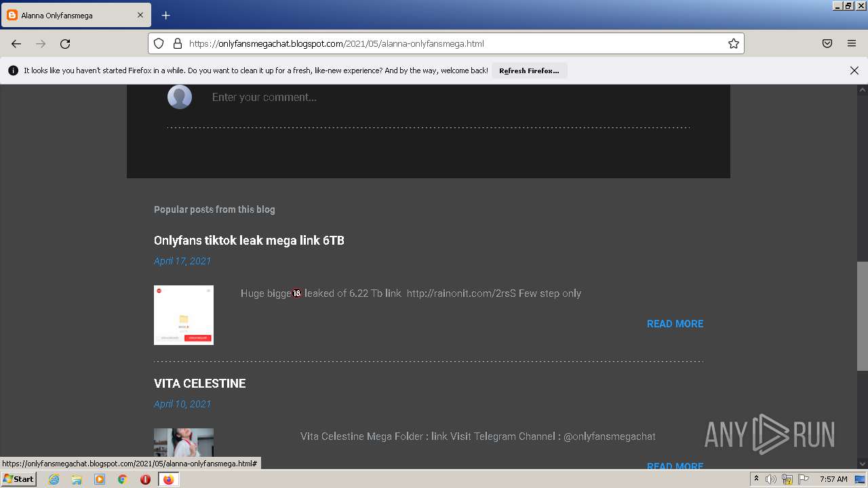This screenshot has height=488, width=868.
Task: Launch Internet Explorer from the taskbar
Action: (54, 479)
